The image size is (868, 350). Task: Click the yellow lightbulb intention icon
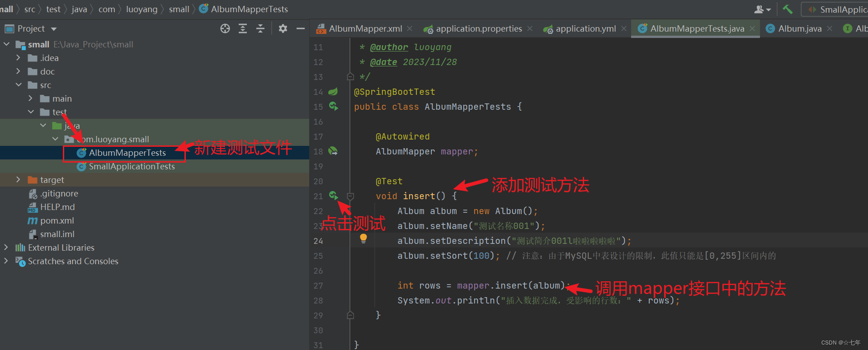[x=363, y=238]
